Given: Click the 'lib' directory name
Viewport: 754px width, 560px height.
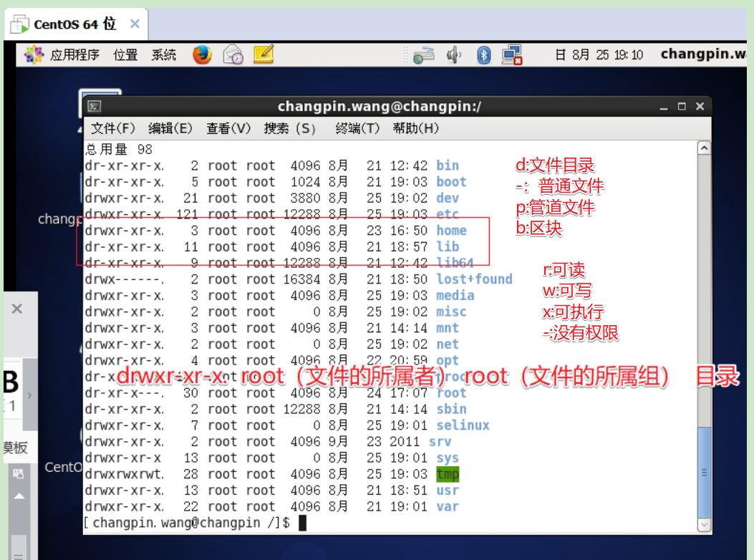Looking at the screenshot, I should [x=448, y=247].
